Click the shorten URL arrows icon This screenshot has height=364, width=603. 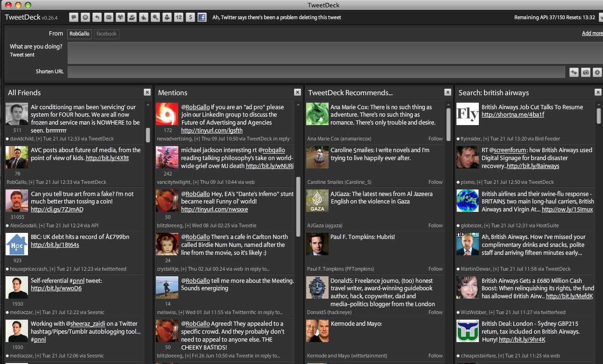click(574, 72)
